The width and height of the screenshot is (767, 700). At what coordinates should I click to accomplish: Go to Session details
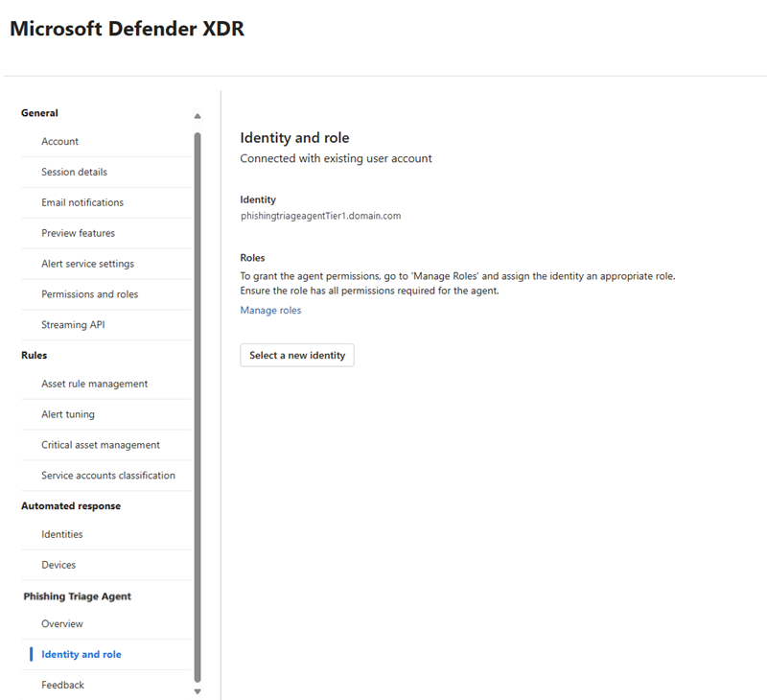point(74,172)
